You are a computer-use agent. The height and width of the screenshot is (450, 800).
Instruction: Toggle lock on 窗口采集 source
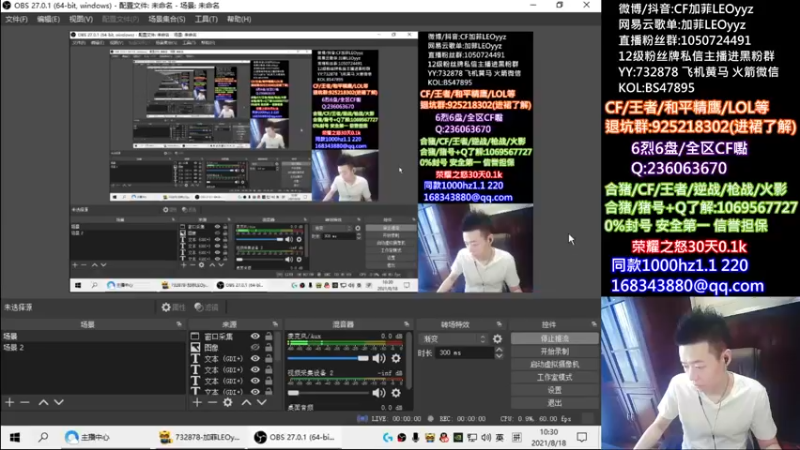point(269,336)
